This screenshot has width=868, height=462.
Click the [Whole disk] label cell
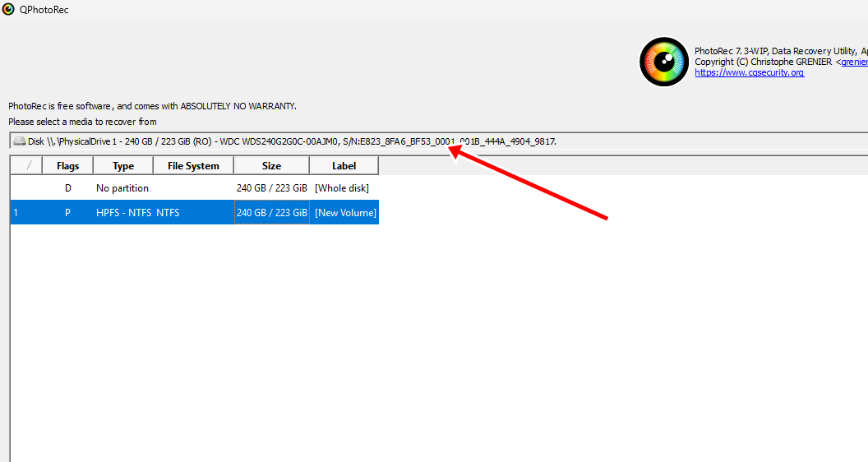coord(342,188)
